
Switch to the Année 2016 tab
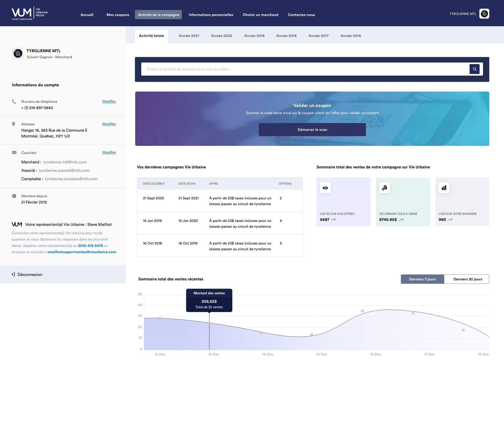tap(351, 36)
